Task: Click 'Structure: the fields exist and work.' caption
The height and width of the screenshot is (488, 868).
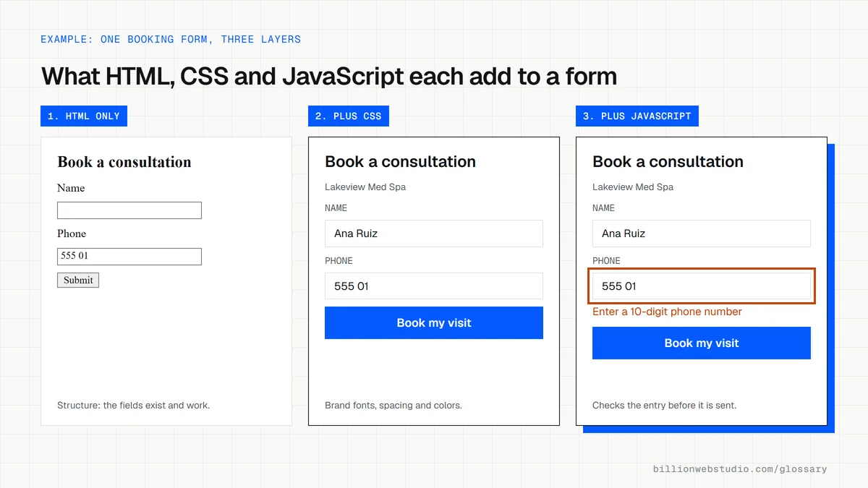Action: [134, 406]
